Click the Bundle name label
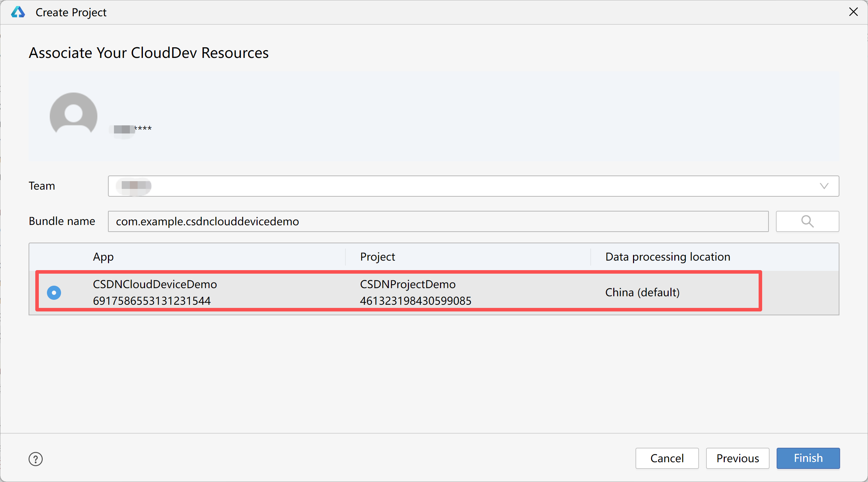This screenshot has width=868, height=482. pyautogui.click(x=62, y=221)
